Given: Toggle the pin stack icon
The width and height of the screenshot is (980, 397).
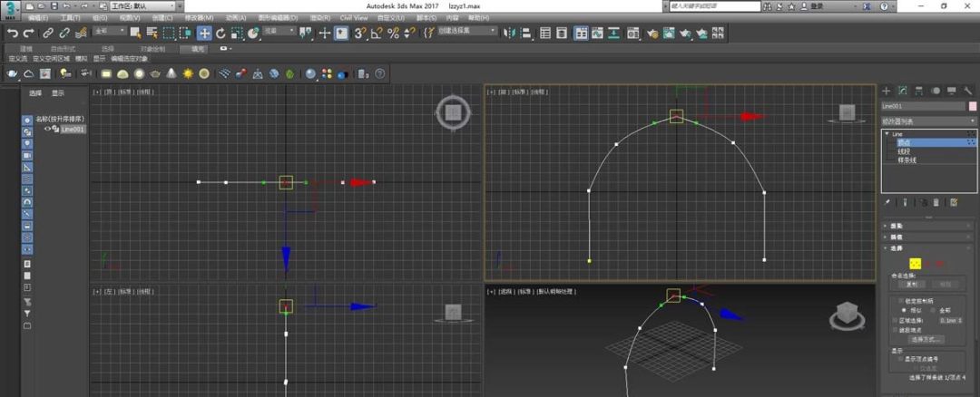Looking at the screenshot, I should (x=887, y=202).
